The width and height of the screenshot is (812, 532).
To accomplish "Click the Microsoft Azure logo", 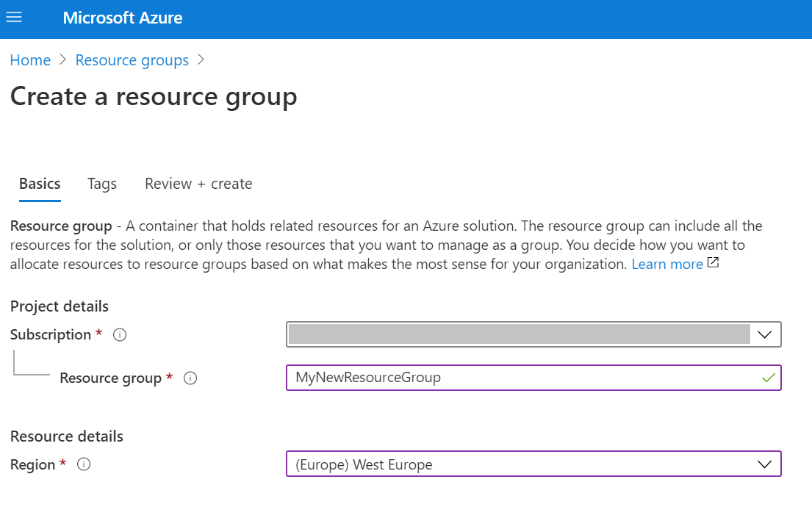I will pyautogui.click(x=122, y=18).
